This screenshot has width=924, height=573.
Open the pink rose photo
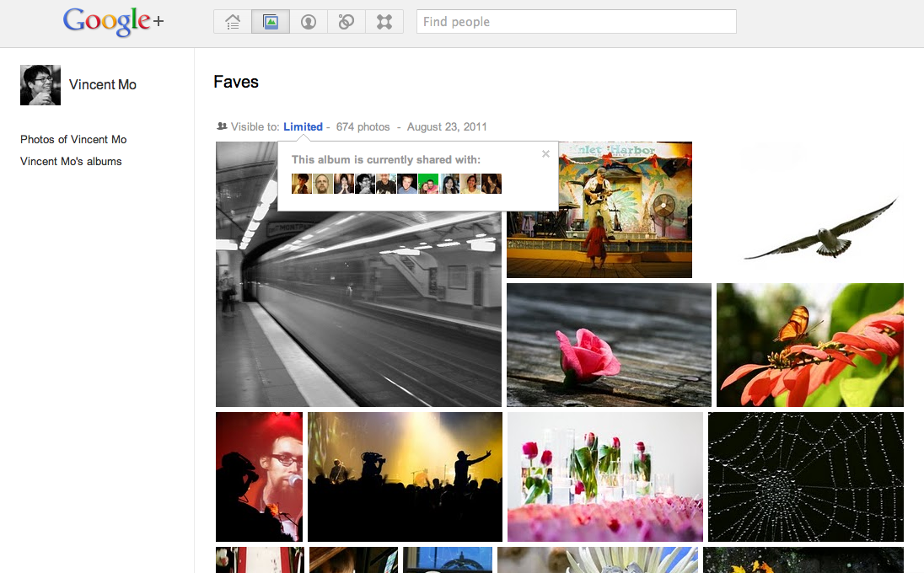point(608,345)
